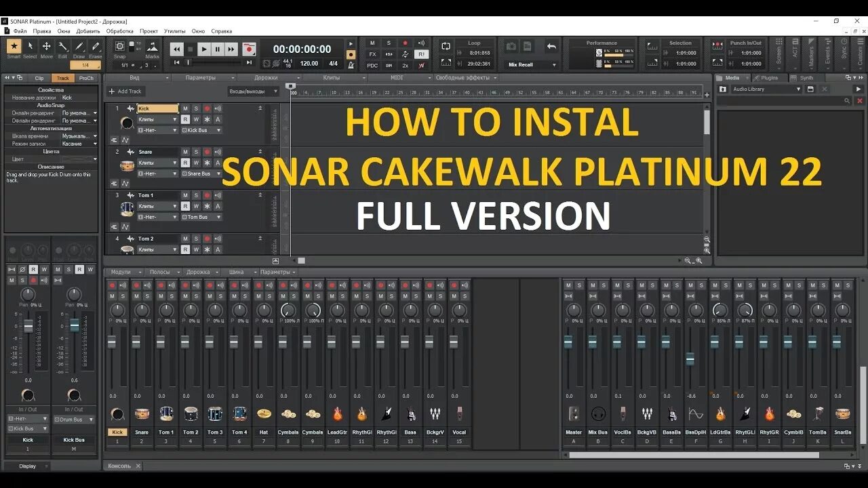Click the Mix Recall camera snapshot icon

(x=511, y=46)
